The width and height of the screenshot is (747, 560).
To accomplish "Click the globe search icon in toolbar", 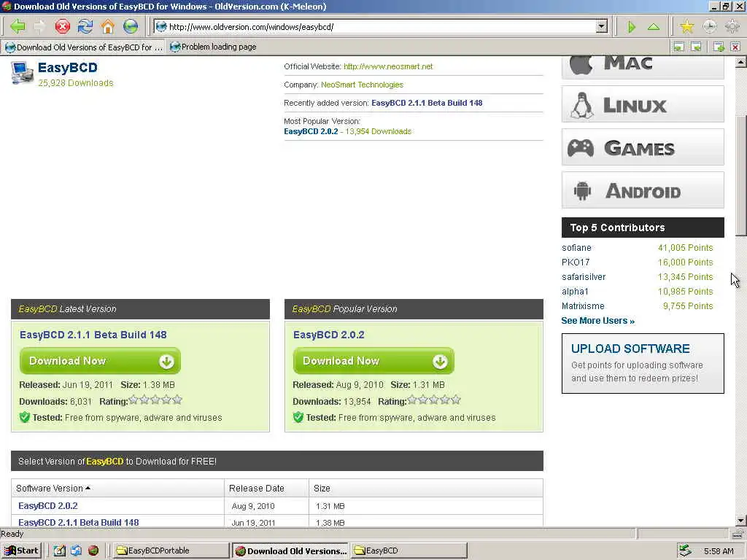I will point(130,26).
